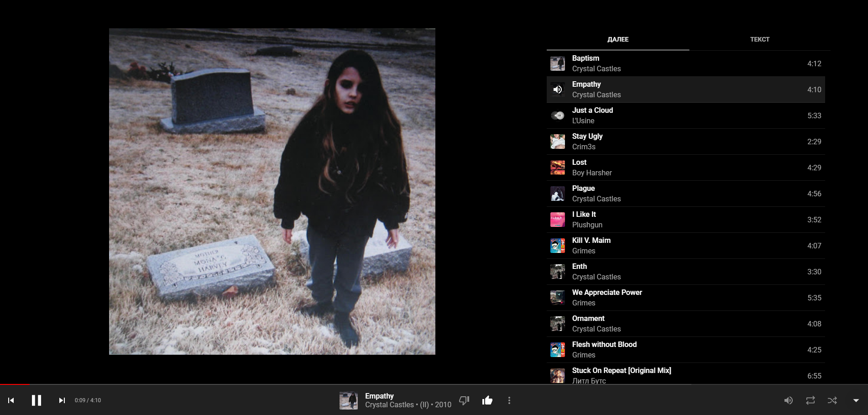Click the 0:09 / 4:10 time display

[88, 400]
